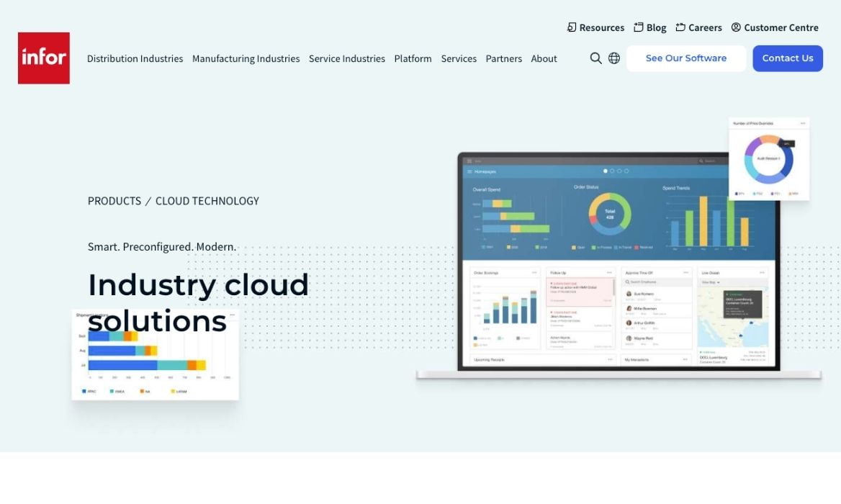Open the 'View Map' dropdown in Live Ocean
841x504 pixels.
710,282
